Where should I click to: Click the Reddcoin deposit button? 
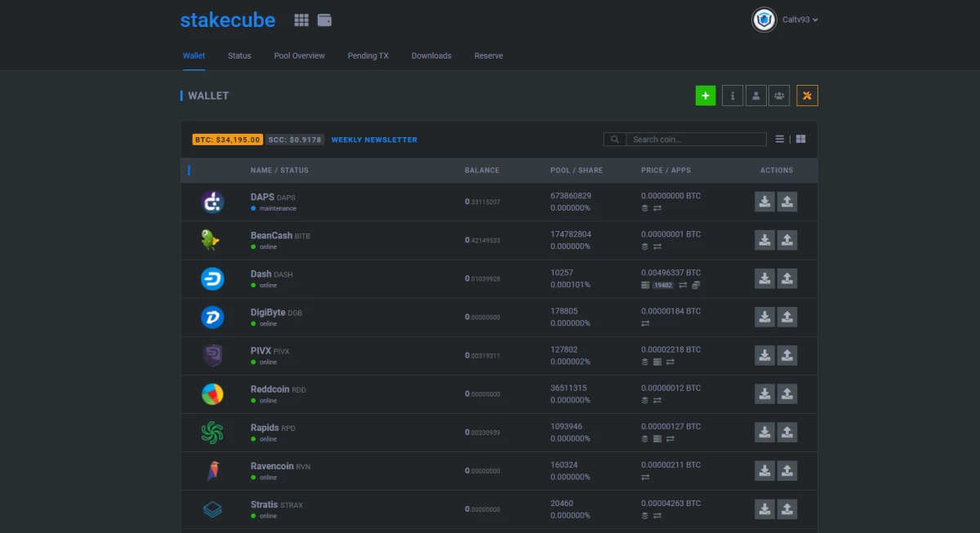[x=764, y=393]
